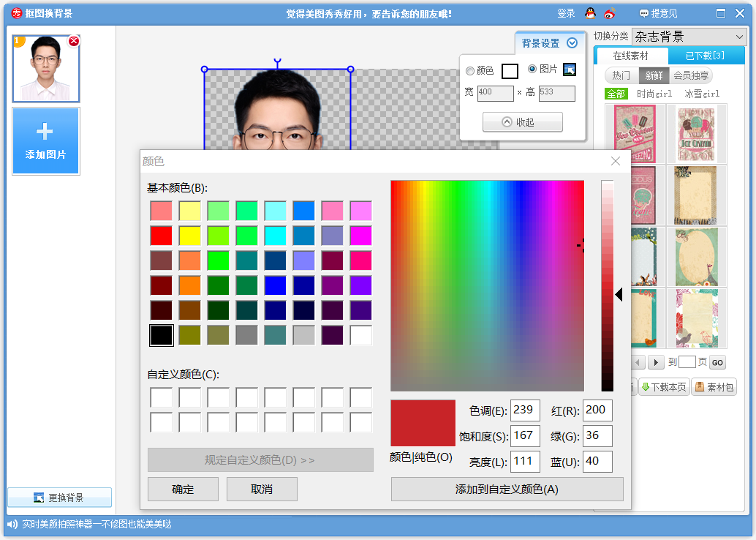Pick the pure red basic color
The width and height of the screenshot is (756, 540).
(161, 236)
